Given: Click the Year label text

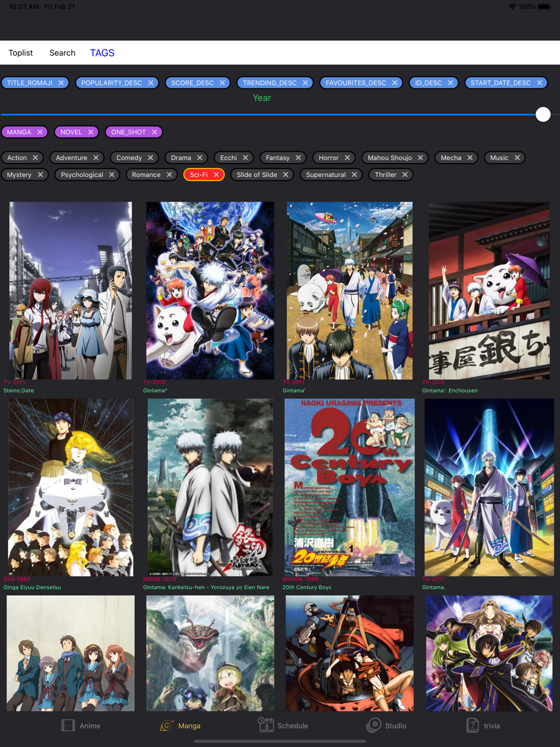Looking at the screenshot, I should tap(262, 98).
